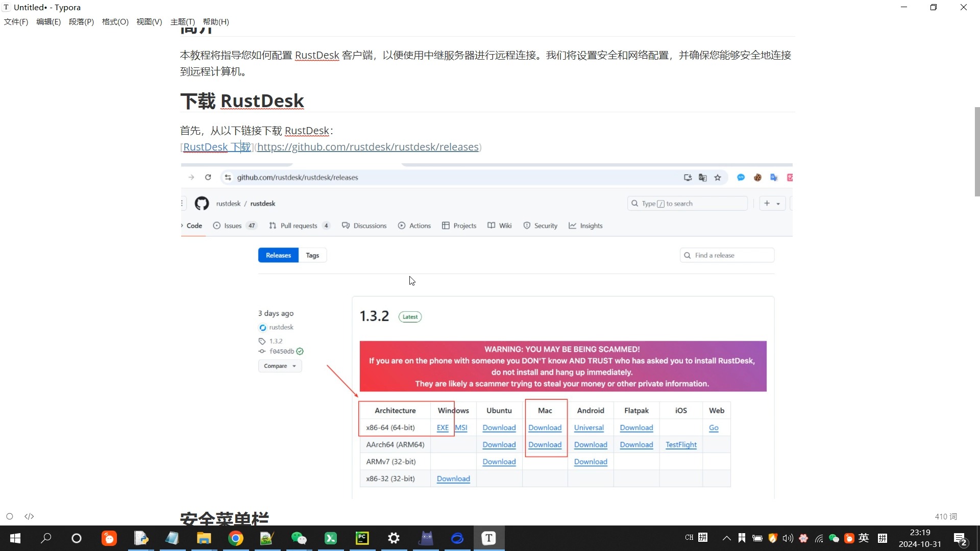Toggle the sidebar with the circle icon
This screenshot has width=980, height=551.
point(10,516)
